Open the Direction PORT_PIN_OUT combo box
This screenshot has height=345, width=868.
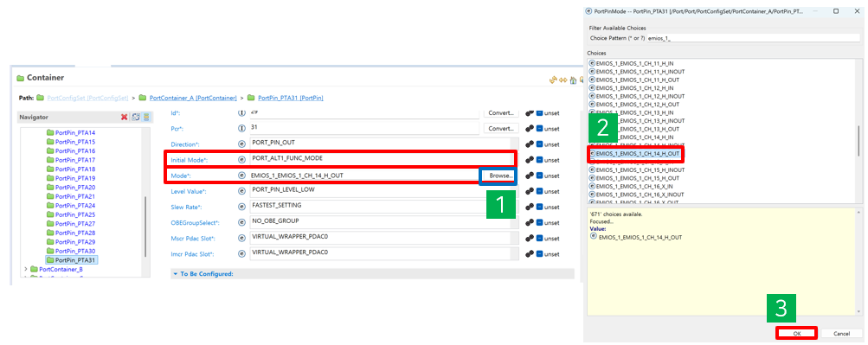point(383,144)
